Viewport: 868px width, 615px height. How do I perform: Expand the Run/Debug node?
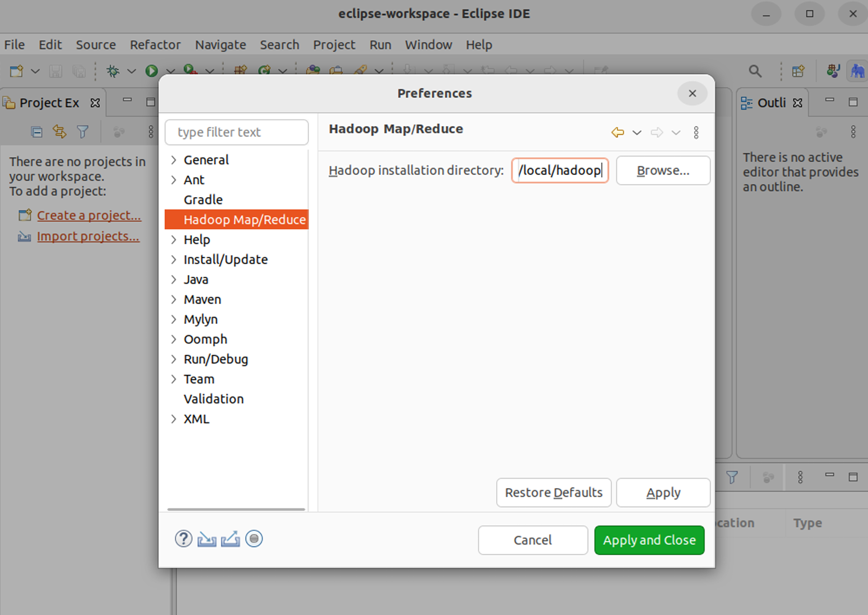174,359
